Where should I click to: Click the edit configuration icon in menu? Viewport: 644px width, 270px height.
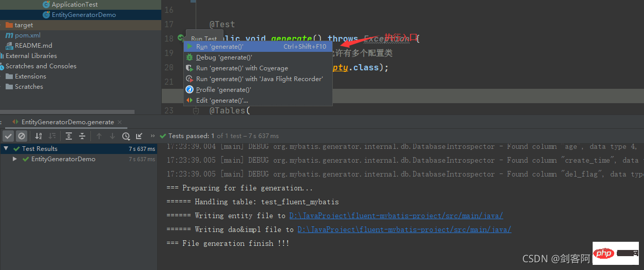click(x=190, y=101)
